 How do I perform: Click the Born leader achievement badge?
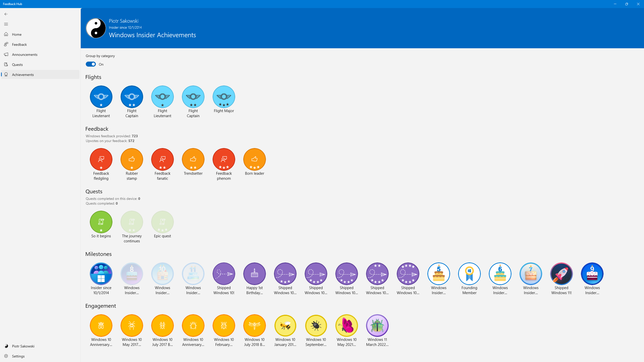click(x=254, y=159)
